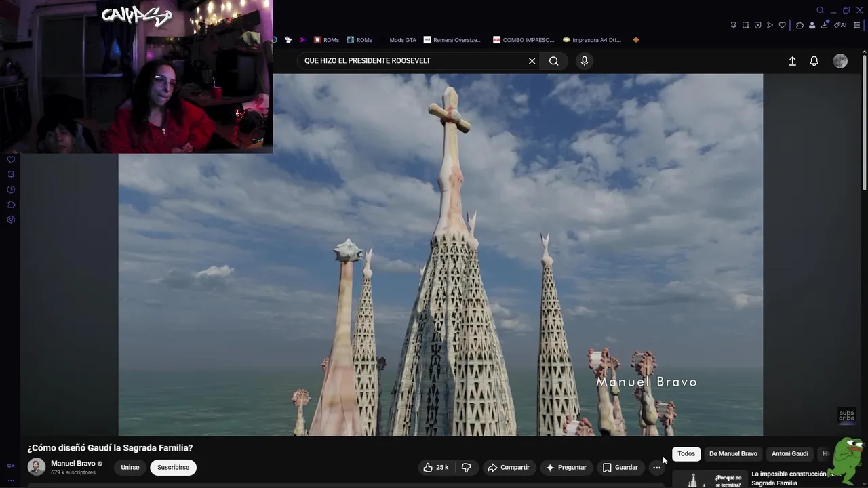Viewport: 868px width, 488px height.
Task: Select the Todos filter chip
Action: click(686, 454)
